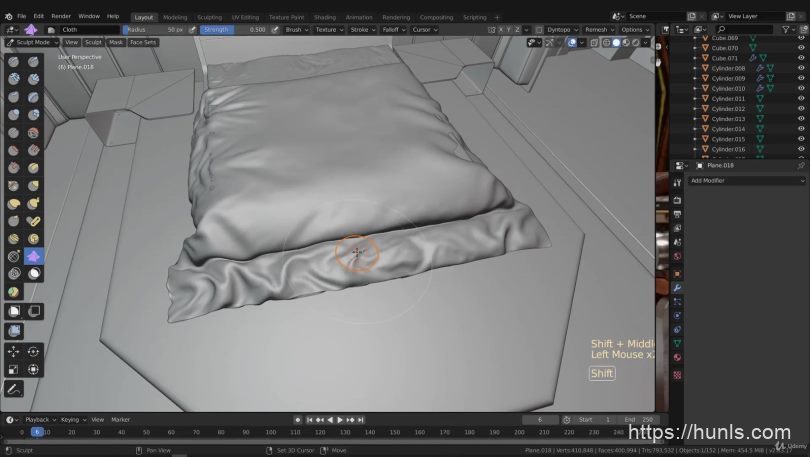The height and width of the screenshot is (457, 810).
Task: Open the Render menu
Action: tap(61, 16)
